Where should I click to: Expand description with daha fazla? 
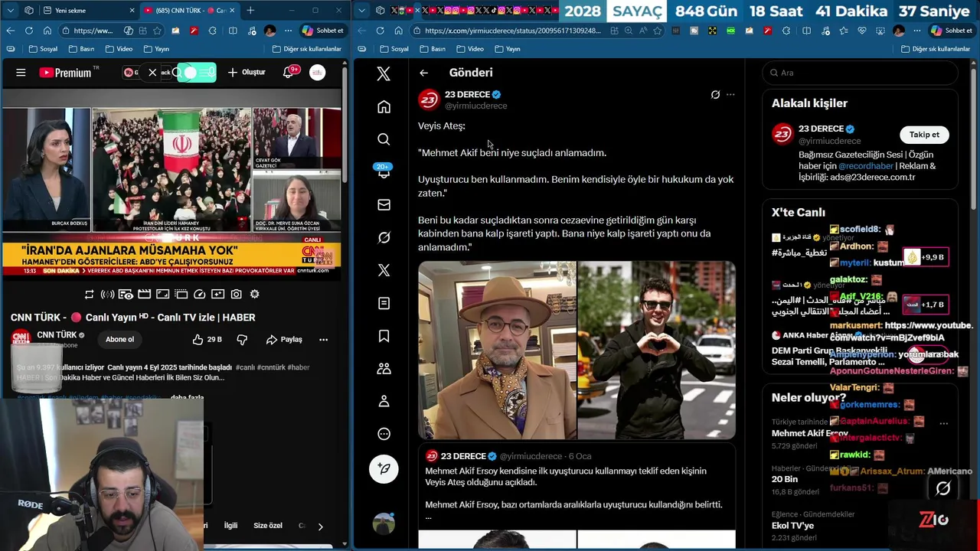(x=187, y=398)
